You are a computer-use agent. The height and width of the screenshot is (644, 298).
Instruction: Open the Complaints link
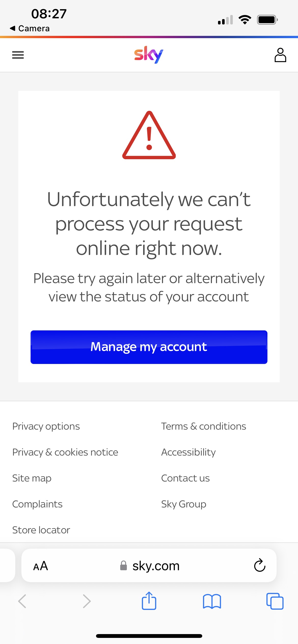coord(37,504)
